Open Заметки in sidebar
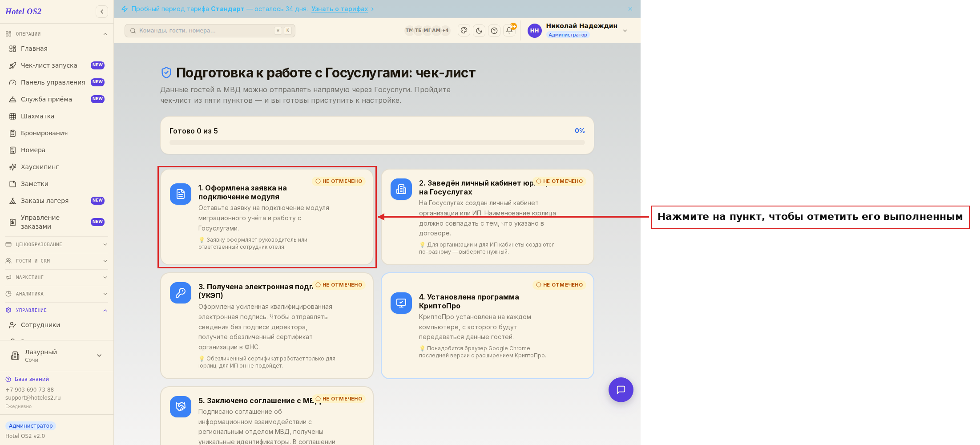Screen dimensions: 980x445 pos(56,184)
